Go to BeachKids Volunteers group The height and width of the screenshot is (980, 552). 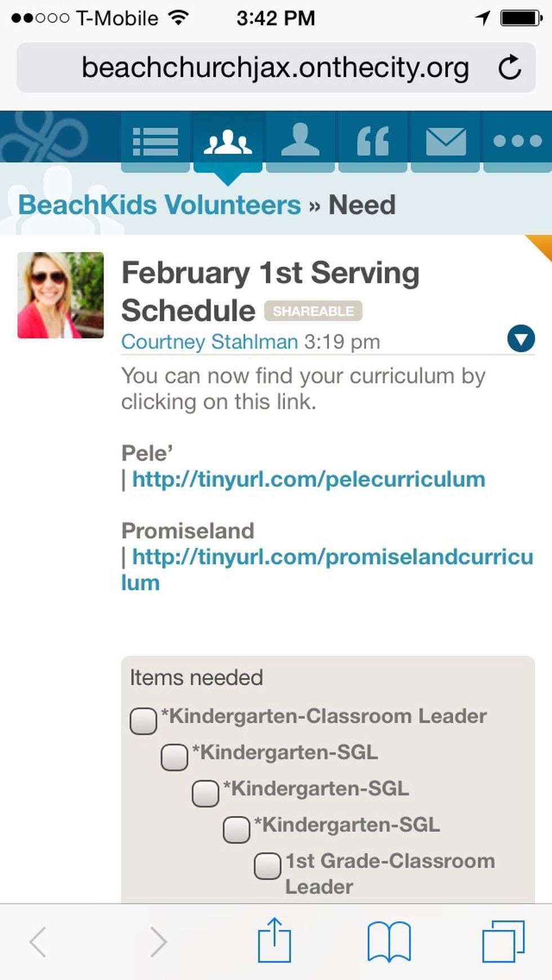(x=159, y=204)
